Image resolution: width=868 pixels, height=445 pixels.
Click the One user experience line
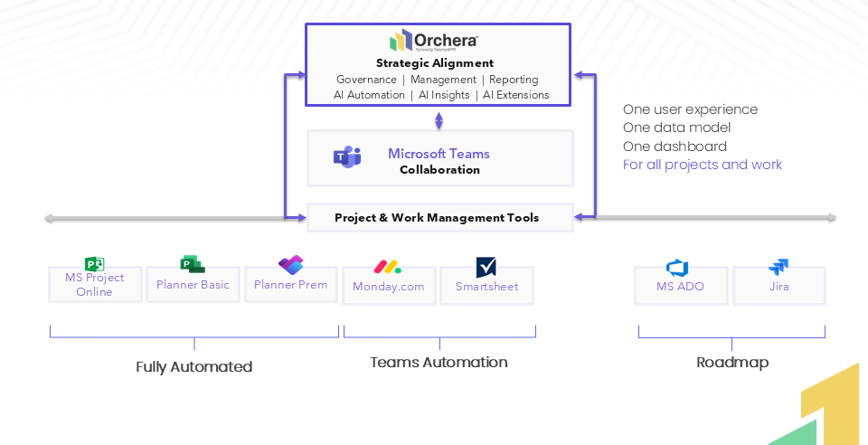click(690, 109)
